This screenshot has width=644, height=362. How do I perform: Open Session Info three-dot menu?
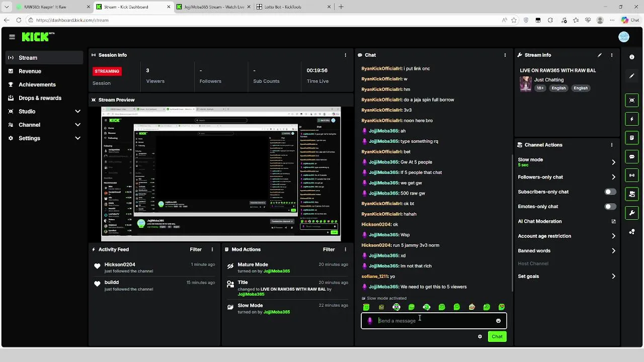[x=345, y=55]
